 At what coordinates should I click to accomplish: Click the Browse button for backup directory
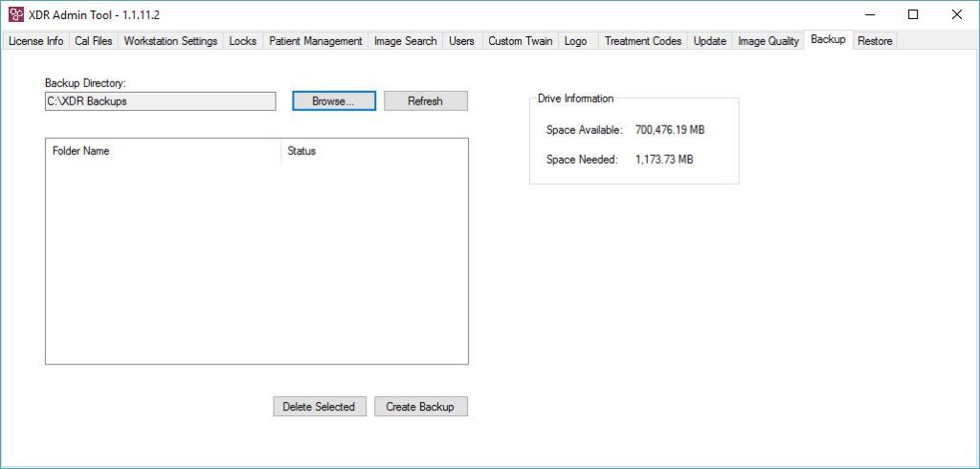coord(333,101)
